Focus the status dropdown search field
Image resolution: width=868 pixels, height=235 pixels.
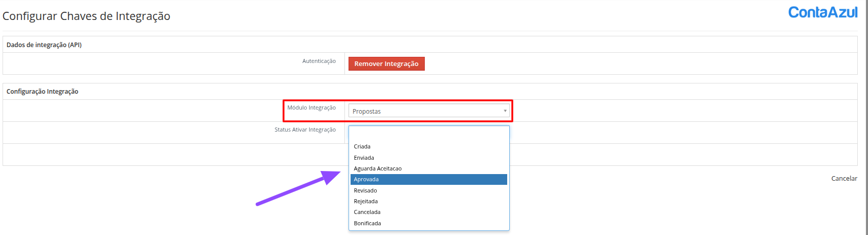click(x=429, y=134)
